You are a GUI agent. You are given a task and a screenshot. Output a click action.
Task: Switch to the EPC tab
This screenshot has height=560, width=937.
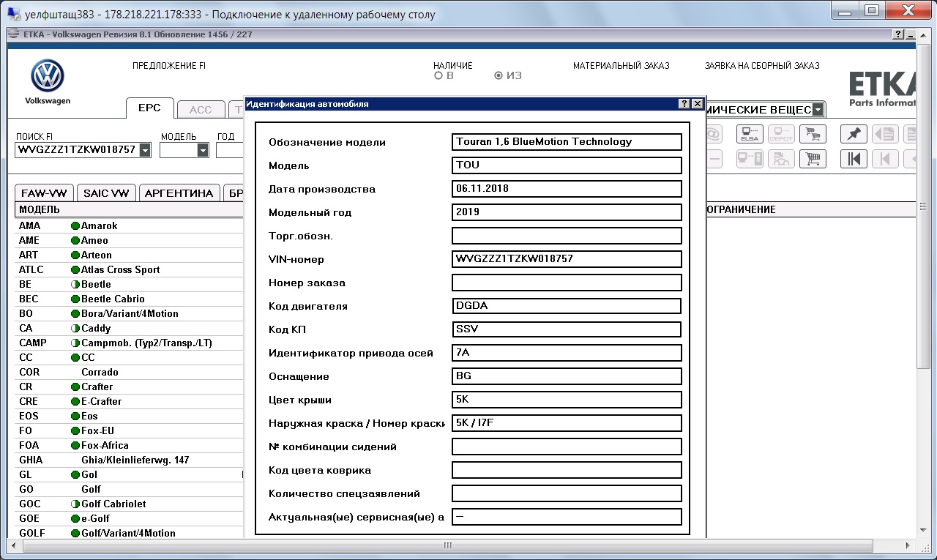click(149, 109)
